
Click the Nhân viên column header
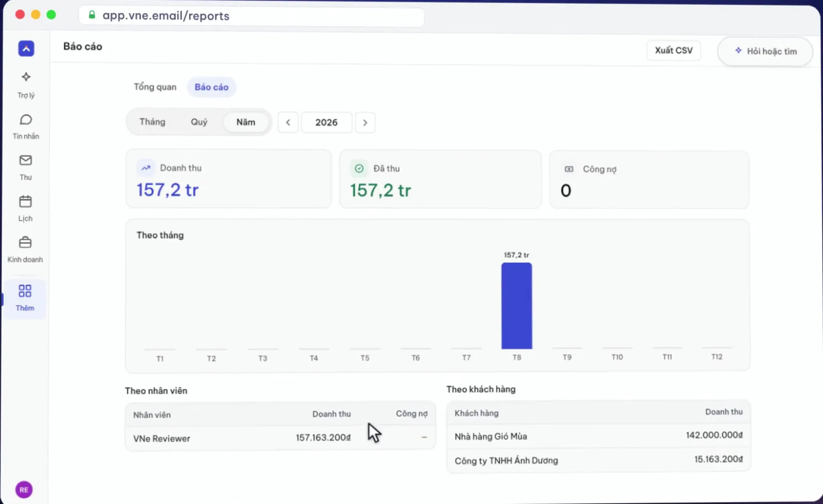point(152,415)
